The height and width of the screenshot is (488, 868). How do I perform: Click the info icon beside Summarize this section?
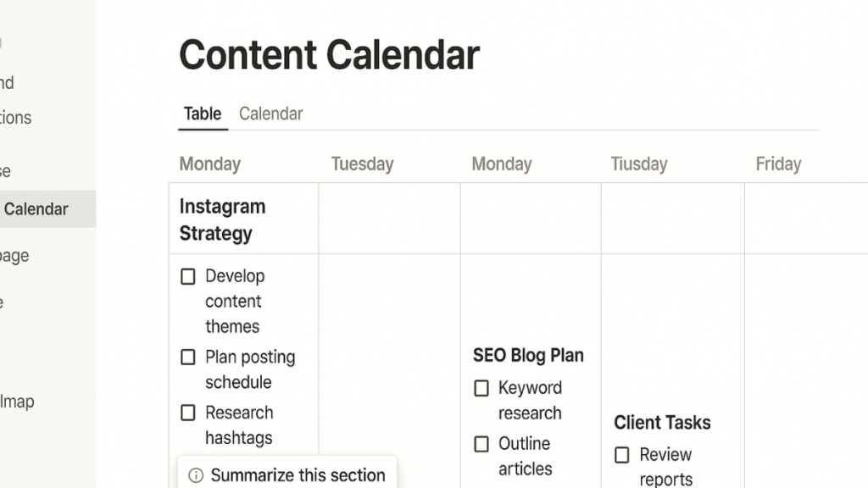click(x=196, y=475)
